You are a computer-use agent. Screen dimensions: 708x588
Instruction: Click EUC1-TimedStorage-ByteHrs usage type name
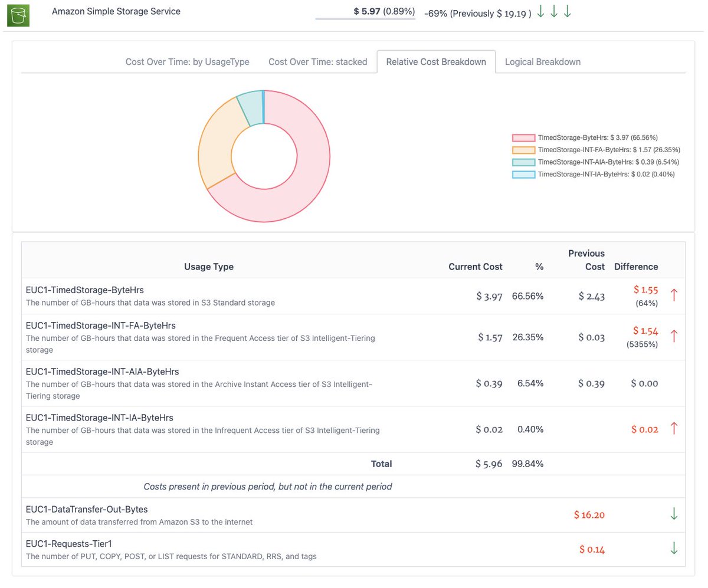[85, 290]
